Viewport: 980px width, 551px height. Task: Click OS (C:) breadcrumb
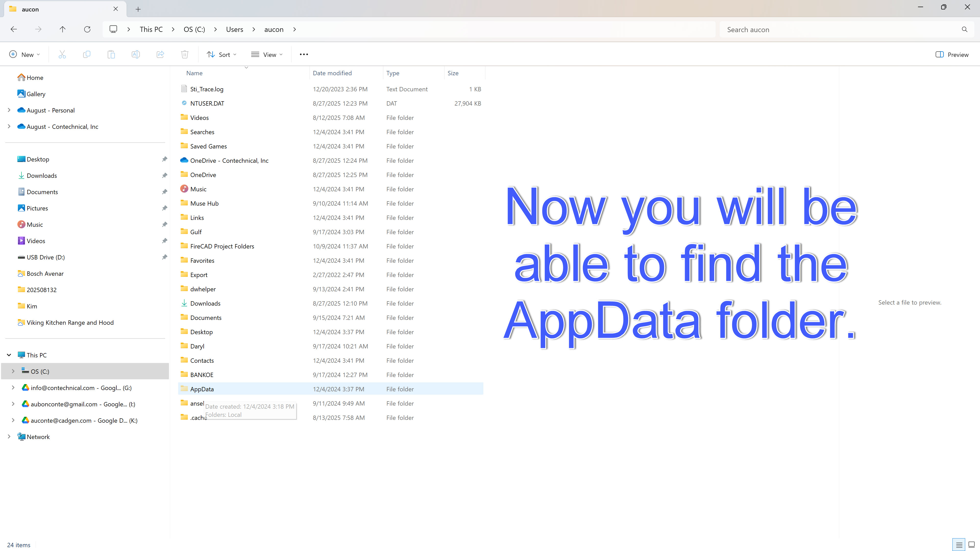coord(194,29)
